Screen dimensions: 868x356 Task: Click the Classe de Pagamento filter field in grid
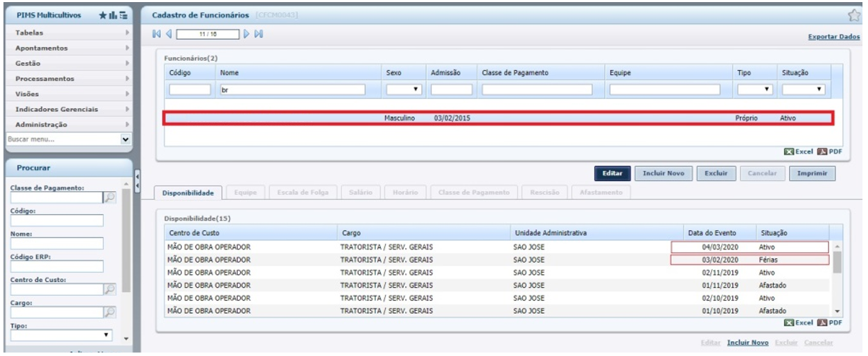(x=538, y=89)
